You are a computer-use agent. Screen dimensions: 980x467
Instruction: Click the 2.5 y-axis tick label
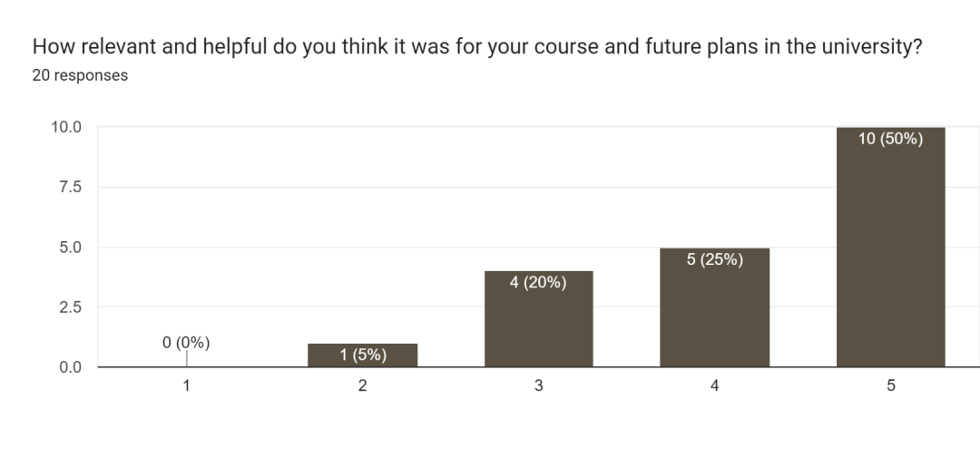pos(70,307)
